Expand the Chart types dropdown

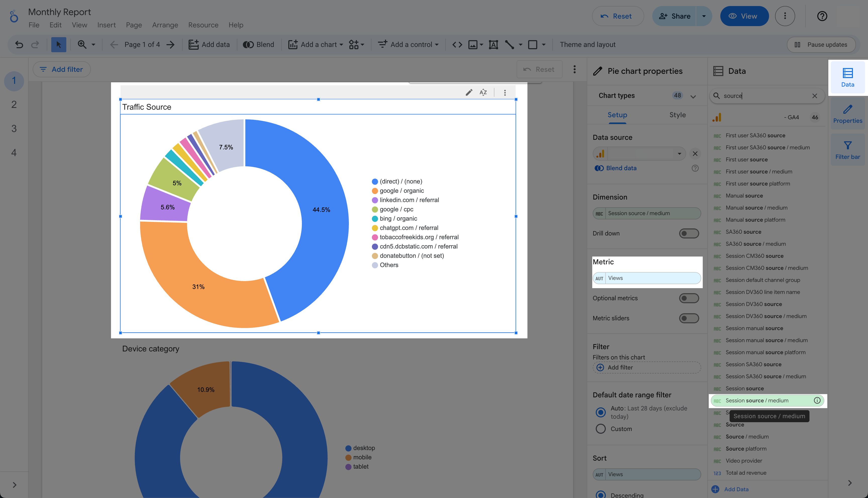point(693,96)
